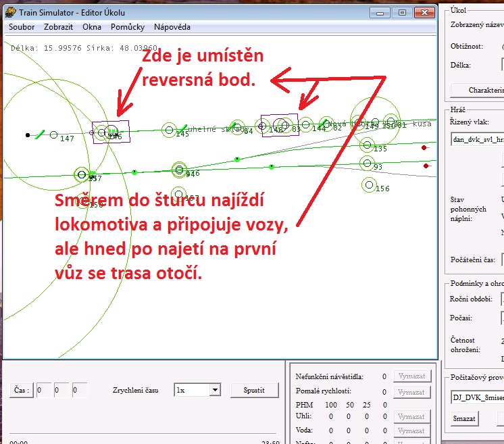This screenshot has height=444, width=504.
Task: Click Vymazat next to Voda row
Action: [412, 430]
